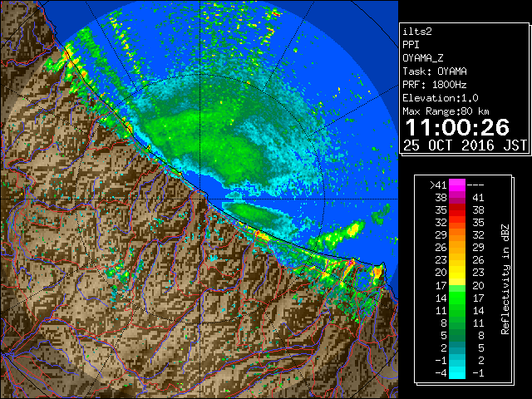Click the '---' legend label
This screenshot has width=532, height=399.
[x=475, y=185]
